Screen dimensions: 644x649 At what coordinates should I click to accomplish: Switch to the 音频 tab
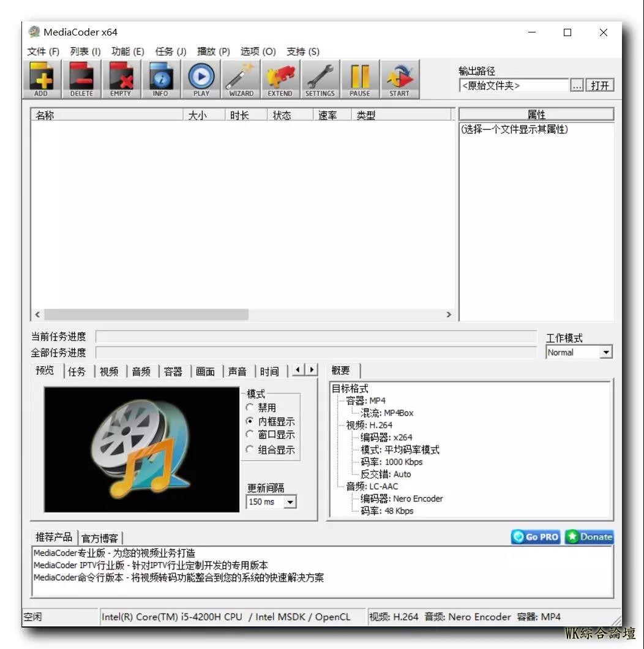(141, 371)
